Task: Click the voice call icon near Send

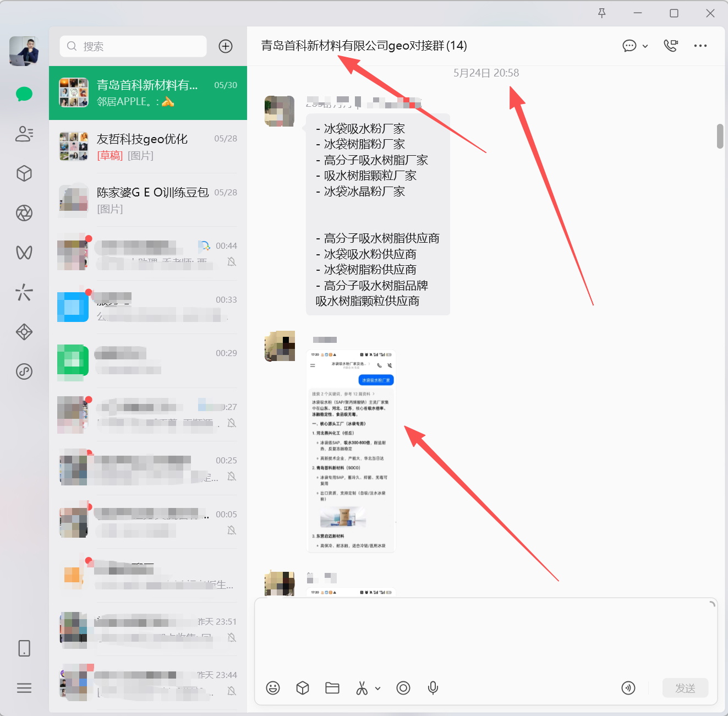Action: tap(628, 688)
